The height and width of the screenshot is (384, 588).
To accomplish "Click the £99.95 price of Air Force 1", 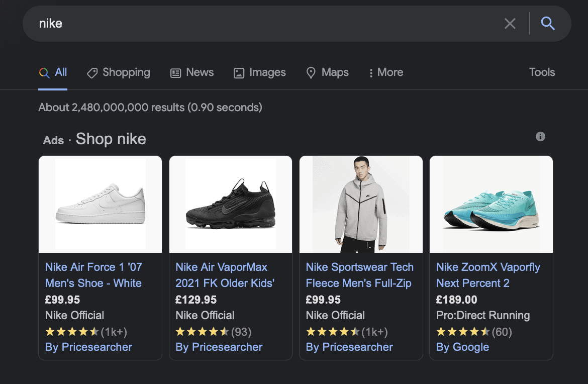I will point(63,300).
